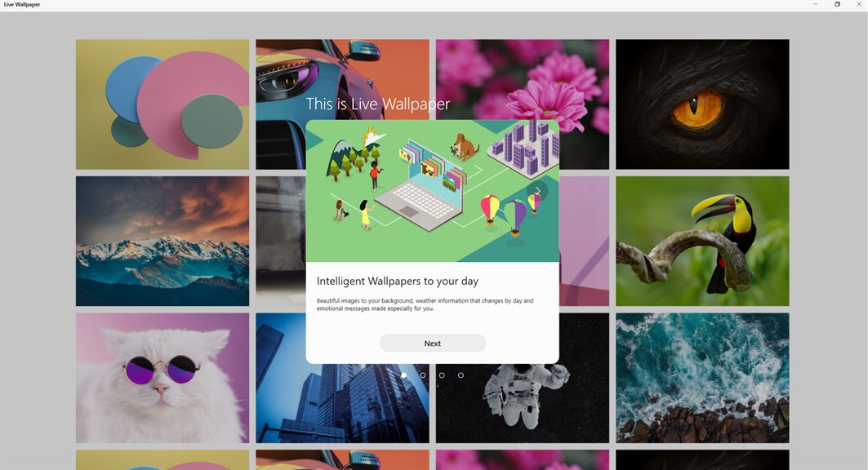Select the fourth page indicator dot

pos(461,375)
